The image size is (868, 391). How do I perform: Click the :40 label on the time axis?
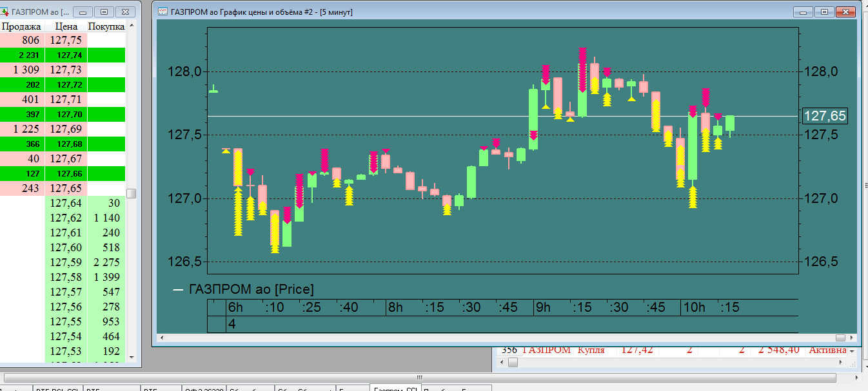click(349, 308)
